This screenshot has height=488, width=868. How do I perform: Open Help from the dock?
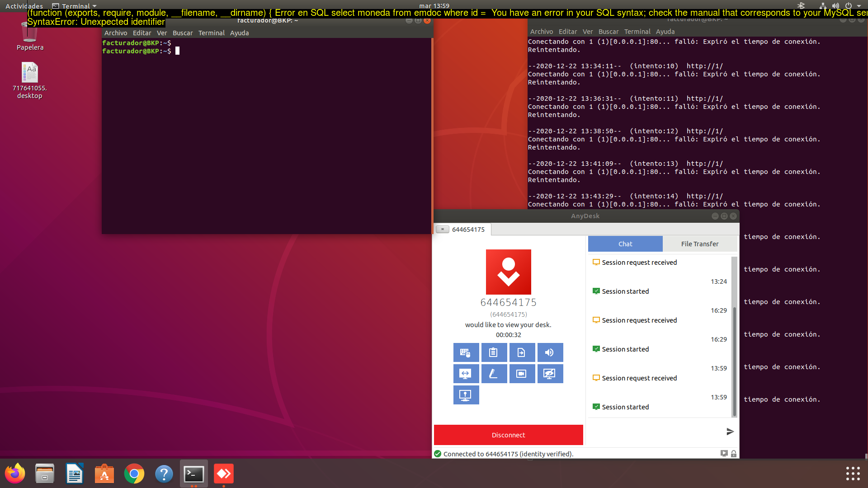pos(164,474)
